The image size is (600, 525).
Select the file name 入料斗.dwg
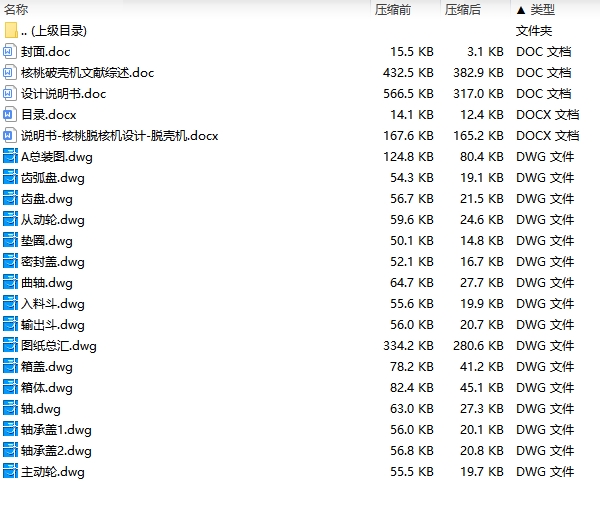53,304
